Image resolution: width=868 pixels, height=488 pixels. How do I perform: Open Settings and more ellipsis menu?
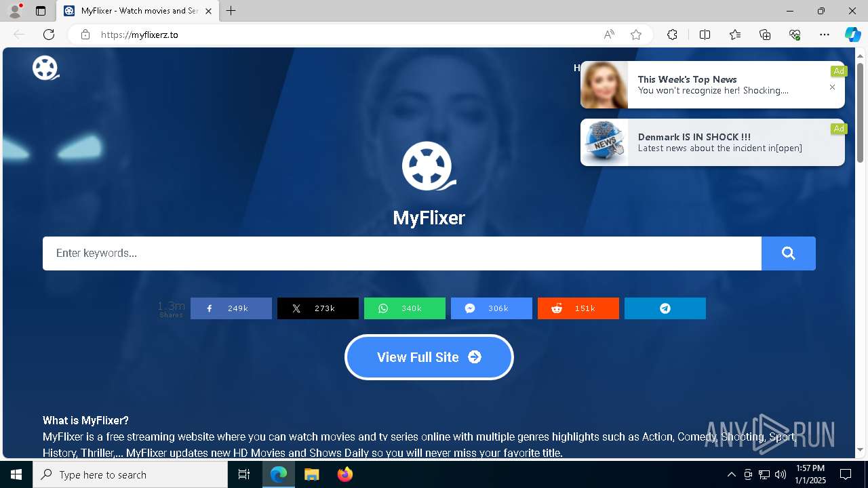click(825, 35)
